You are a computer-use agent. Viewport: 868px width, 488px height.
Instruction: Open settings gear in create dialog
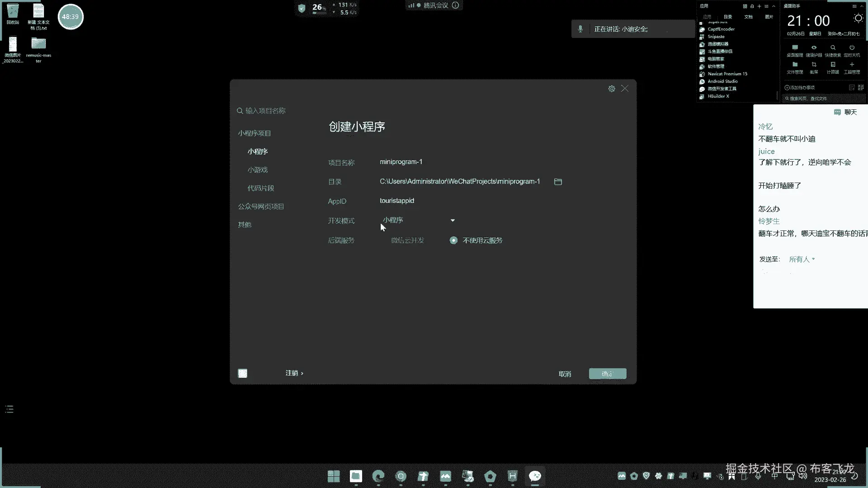pos(611,89)
